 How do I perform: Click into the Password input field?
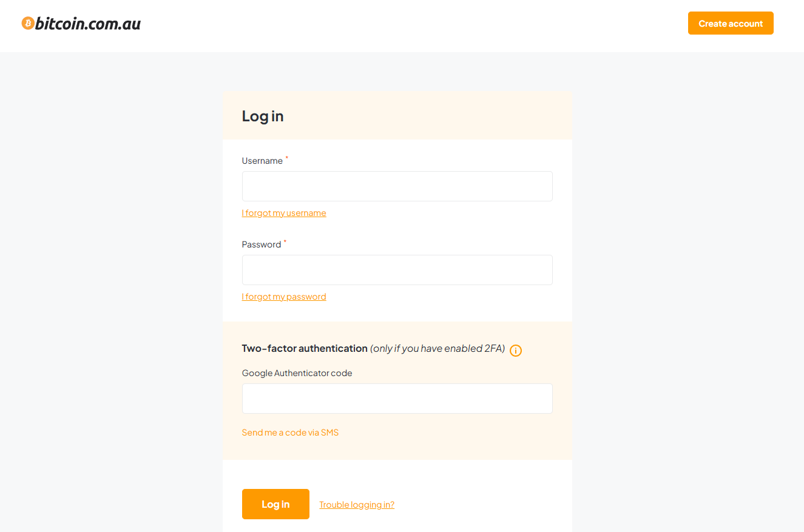pos(397,270)
